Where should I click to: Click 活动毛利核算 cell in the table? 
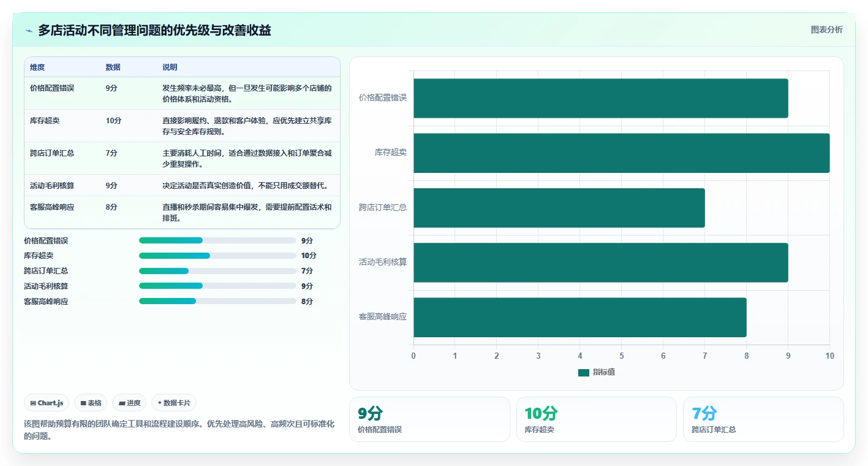pos(52,185)
